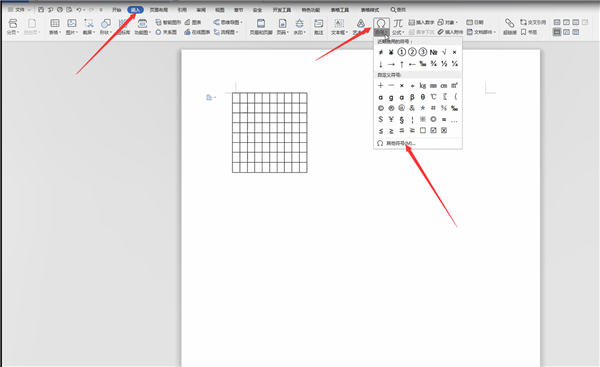The image size is (600, 367).
Task: Insert the degree Celsius symbol
Action: pyautogui.click(x=433, y=97)
